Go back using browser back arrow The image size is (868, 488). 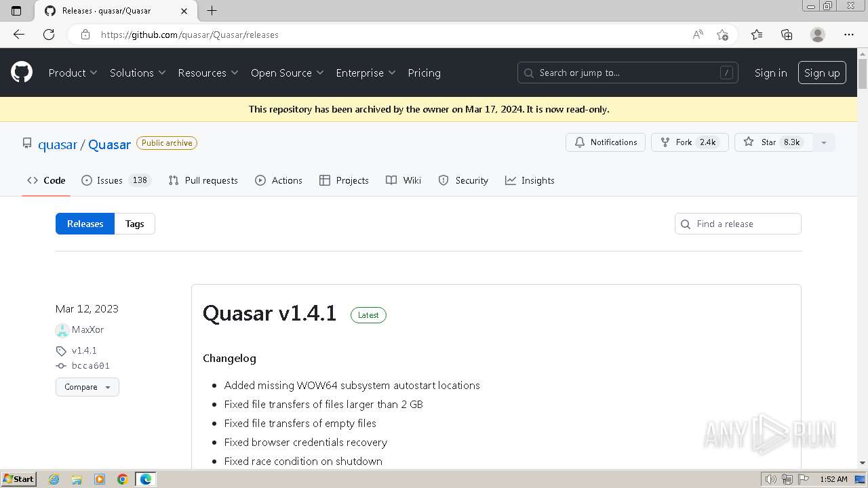(19, 35)
